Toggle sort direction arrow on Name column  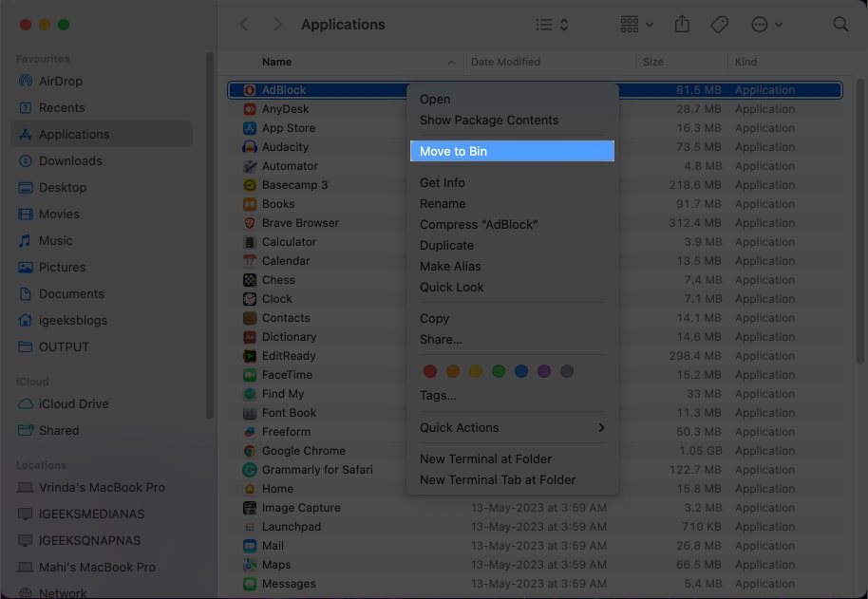pyautogui.click(x=452, y=63)
